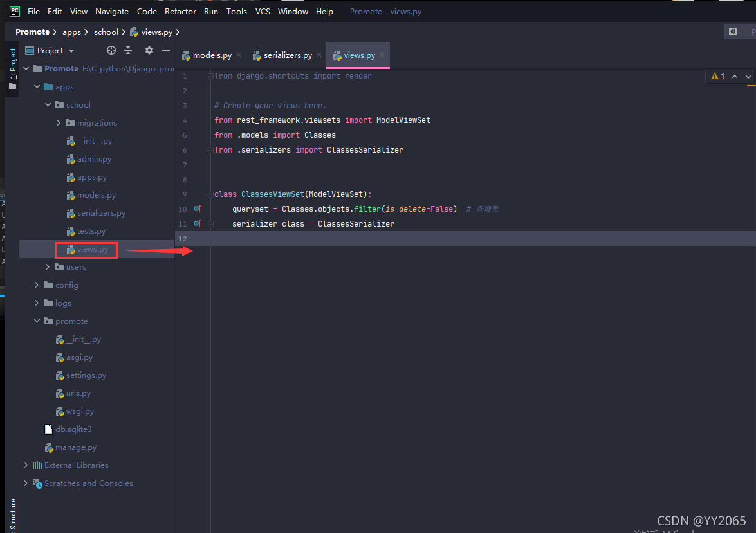Click school in the breadcrumb bar
The height and width of the screenshot is (533, 756).
coord(106,32)
